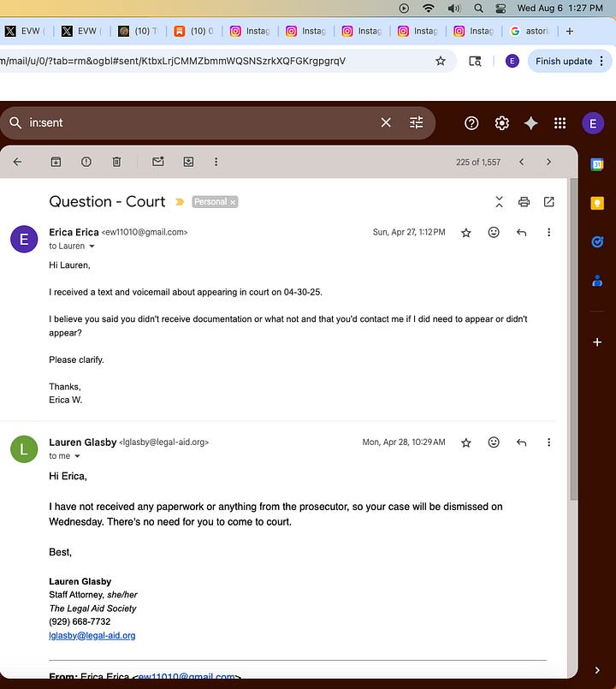Bookmark this page with the star icon

click(x=441, y=61)
